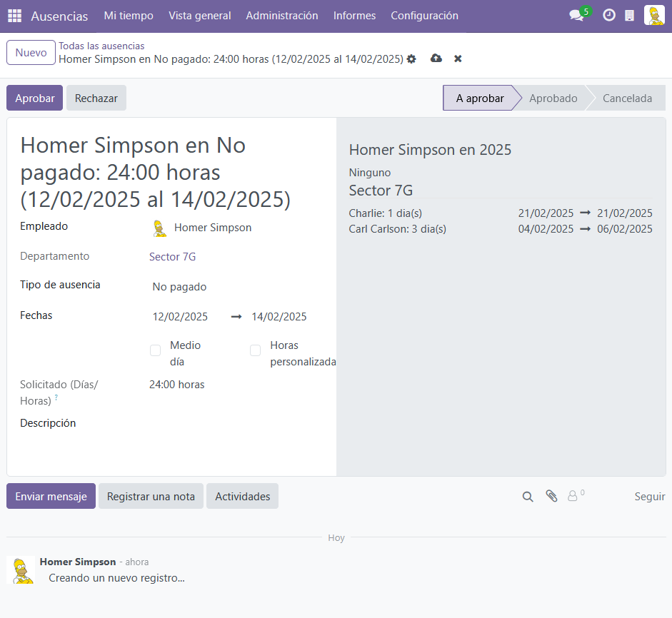
Task: Open the Informes menu
Action: (354, 16)
